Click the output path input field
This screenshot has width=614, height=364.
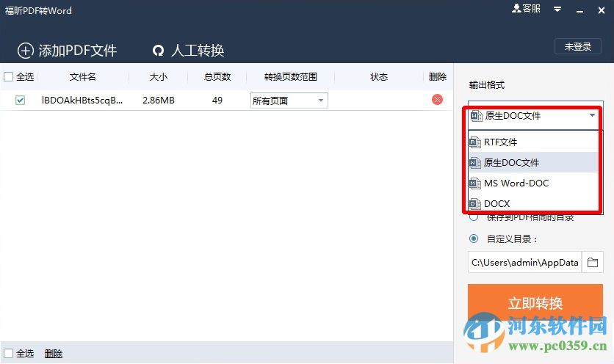525,262
